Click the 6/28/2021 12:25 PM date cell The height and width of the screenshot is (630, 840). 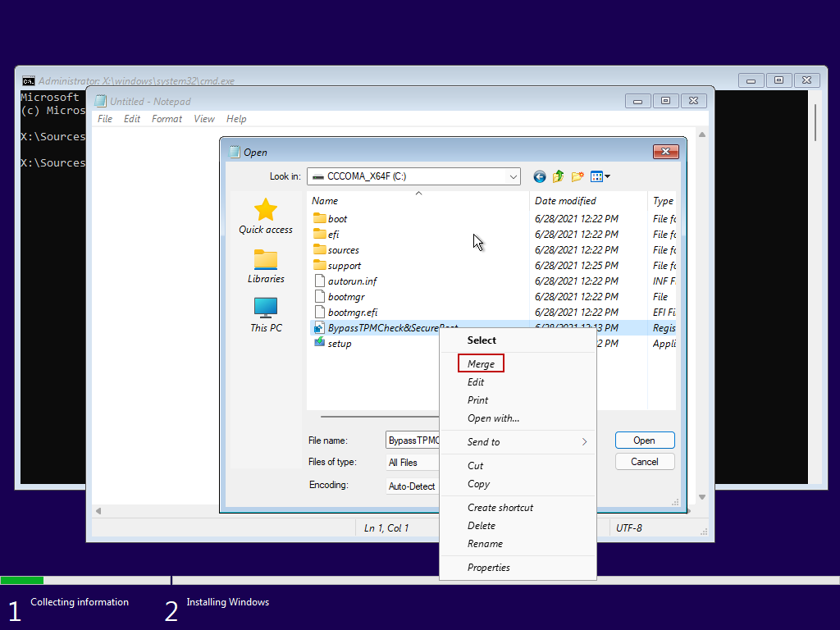point(577,265)
